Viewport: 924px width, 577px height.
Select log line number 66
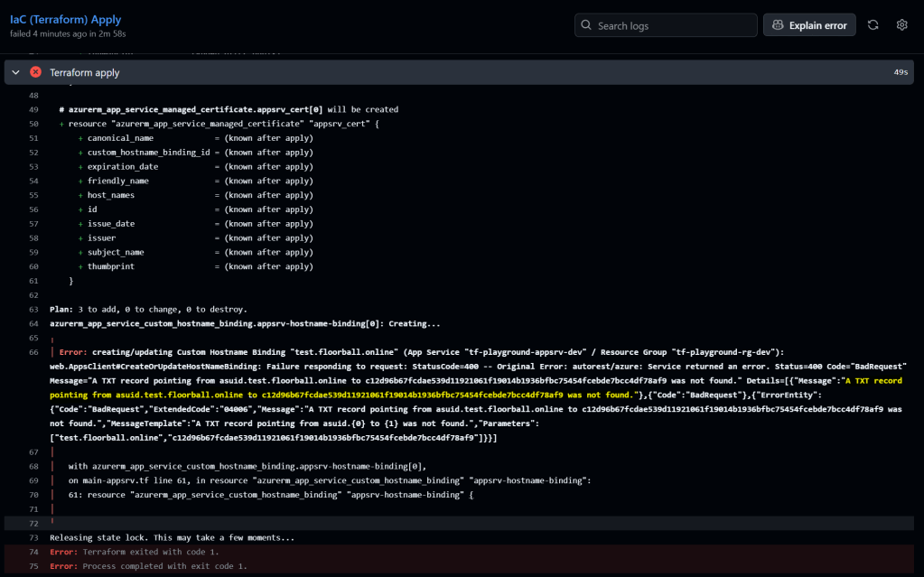(33, 351)
